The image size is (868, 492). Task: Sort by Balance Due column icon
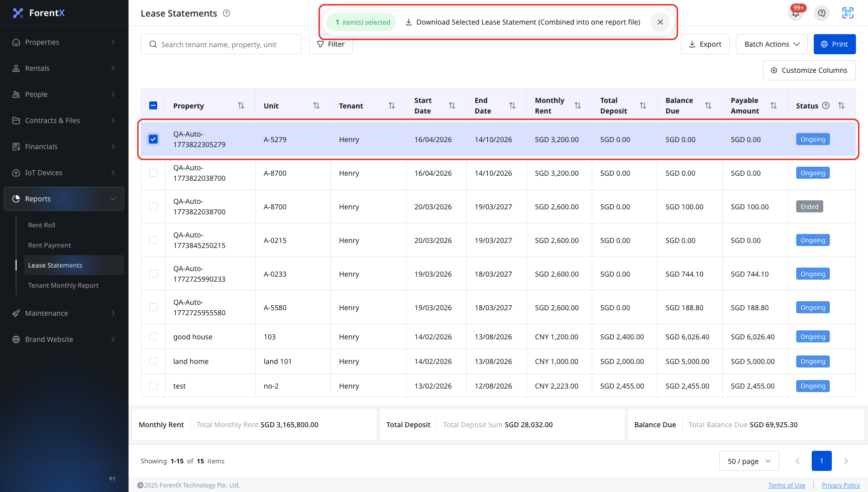[x=708, y=105]
